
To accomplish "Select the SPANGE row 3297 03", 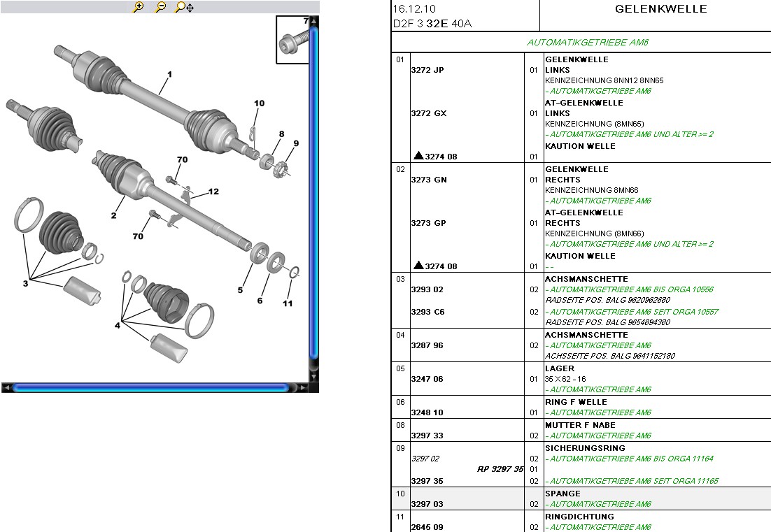I will (x=427, y=504).
